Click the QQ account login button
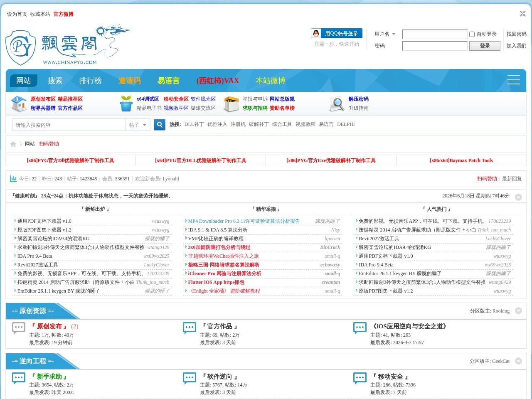The height and width of the screenshot is (399, 532). click(x=337, y=33)
